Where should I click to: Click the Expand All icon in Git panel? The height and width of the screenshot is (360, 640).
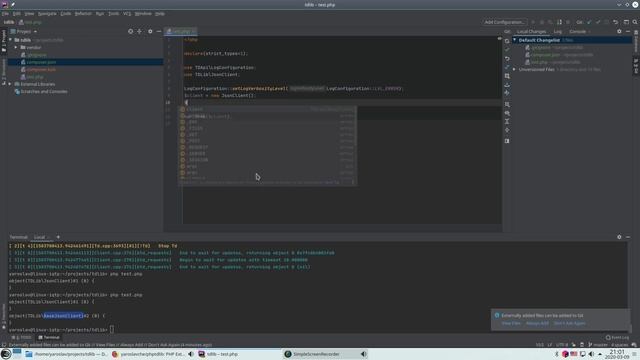(x=507, y=122)
